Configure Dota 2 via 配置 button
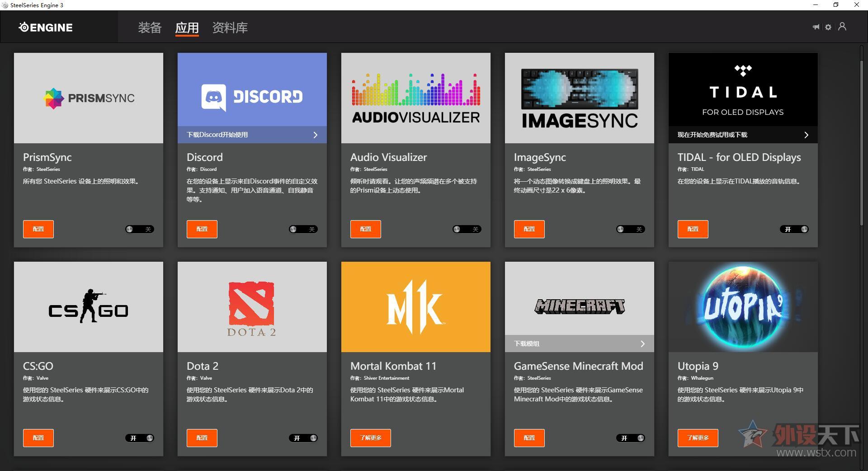The height and width of the screenshot is (471, 868). [x=202, y=438]
